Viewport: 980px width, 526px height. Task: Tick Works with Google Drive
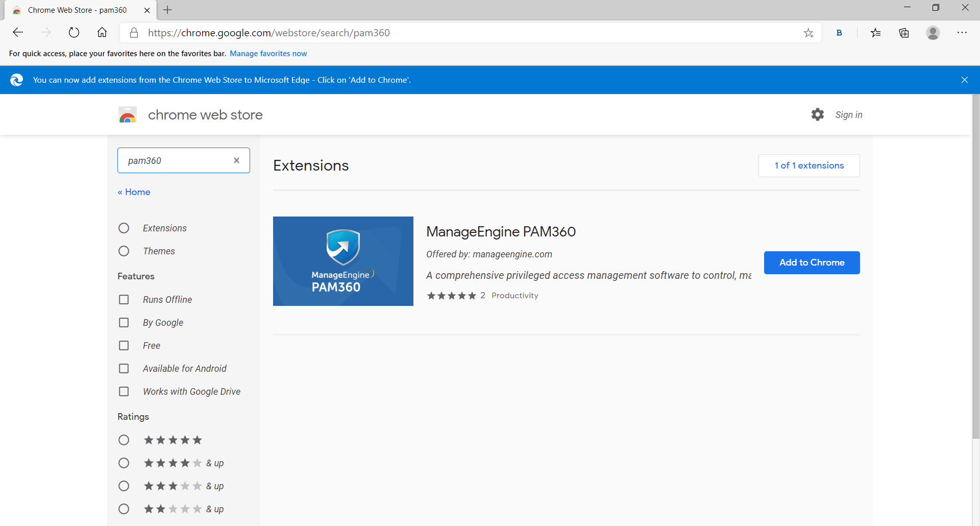point(124,392)
